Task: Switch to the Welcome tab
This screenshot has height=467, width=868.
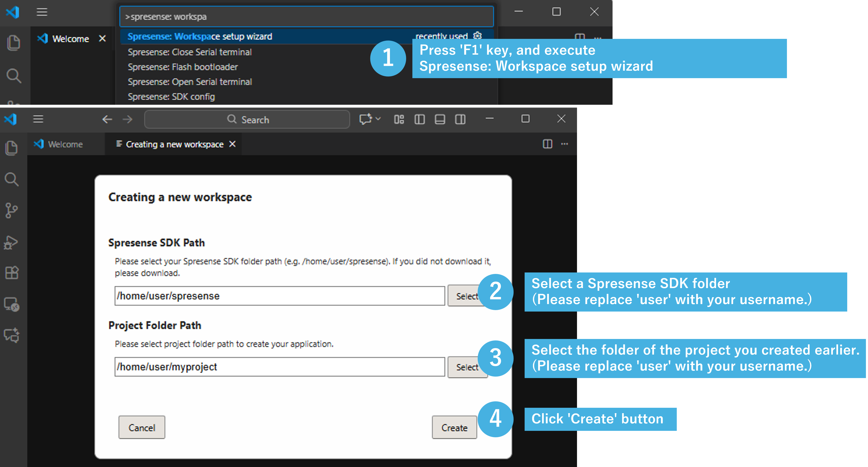Action: (65, 144)
